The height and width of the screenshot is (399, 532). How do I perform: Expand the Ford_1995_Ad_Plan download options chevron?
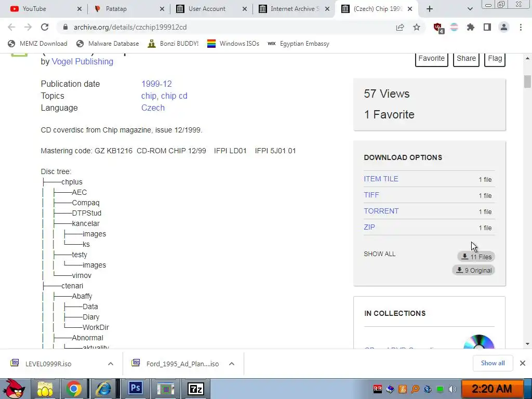pos(232,364)
